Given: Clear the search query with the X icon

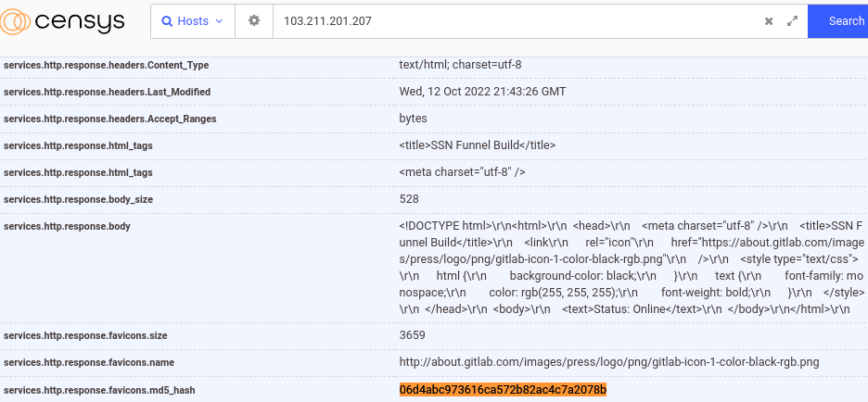Looking at the screenshot, I should coord(768,21).
